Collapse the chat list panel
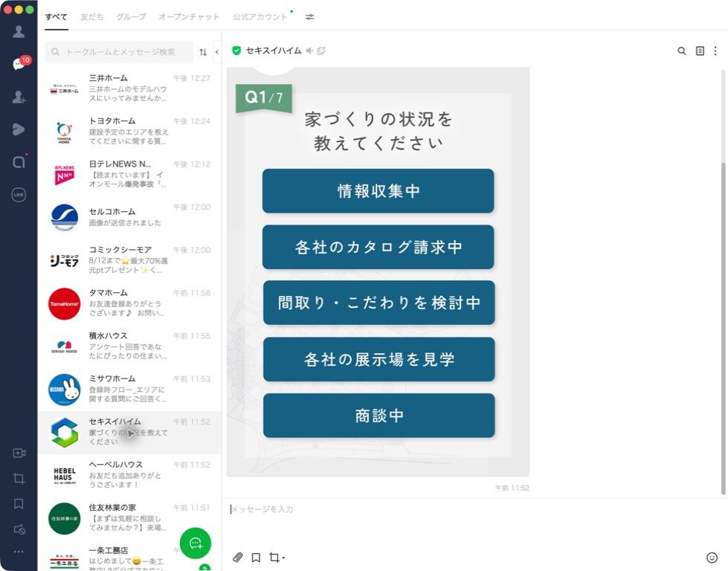728x571 pixels. pos(216,52)
